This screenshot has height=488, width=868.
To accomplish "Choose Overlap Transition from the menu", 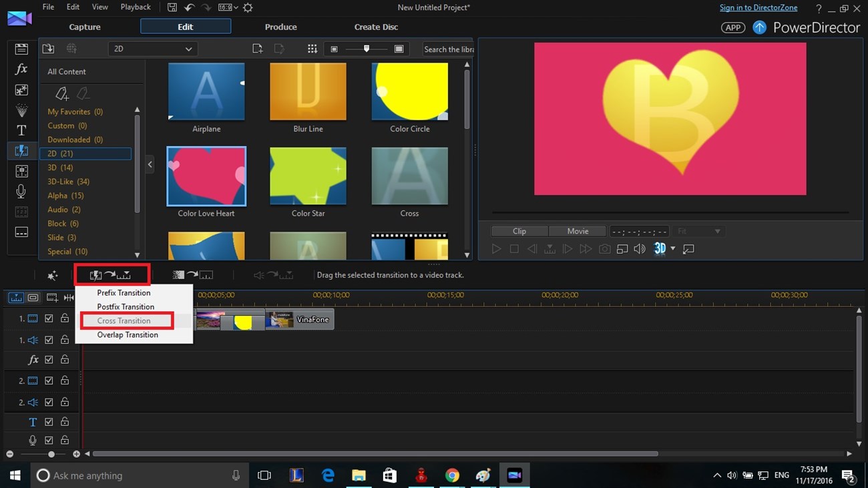I will click(x=128, y=335).
